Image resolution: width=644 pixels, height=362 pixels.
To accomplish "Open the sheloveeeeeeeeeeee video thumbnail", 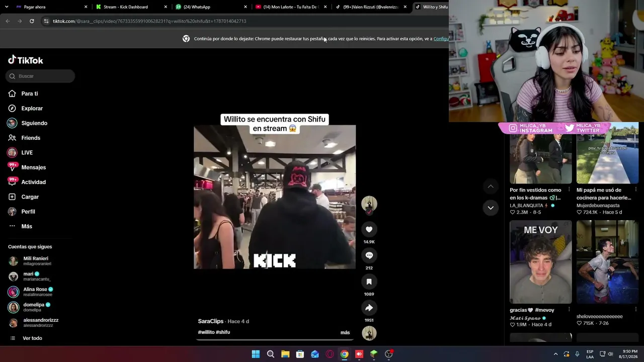I will tap(607, 262).
